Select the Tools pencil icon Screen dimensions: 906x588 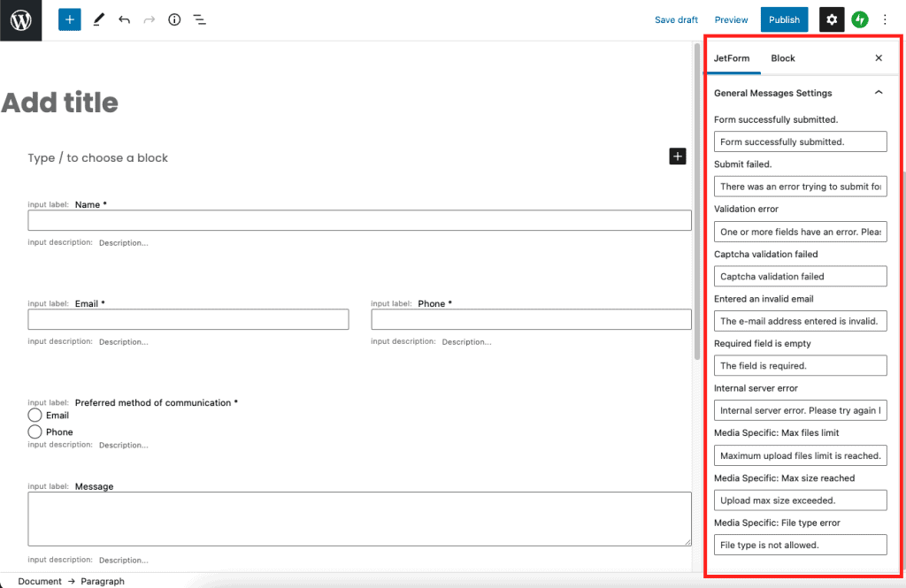click(99, 19)
